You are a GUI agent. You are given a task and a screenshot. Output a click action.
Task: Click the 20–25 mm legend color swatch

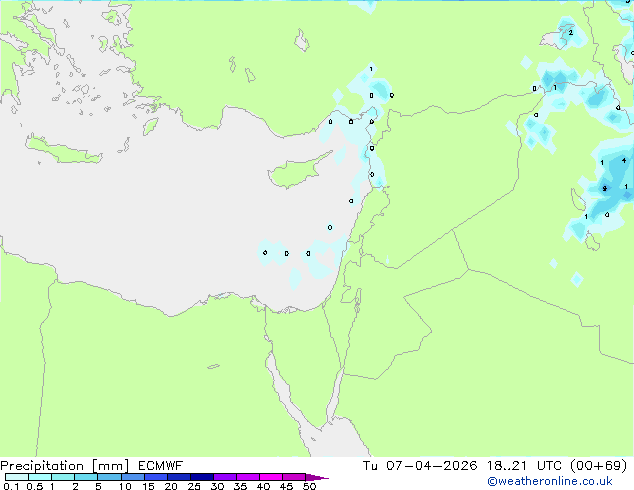(178, 477)
